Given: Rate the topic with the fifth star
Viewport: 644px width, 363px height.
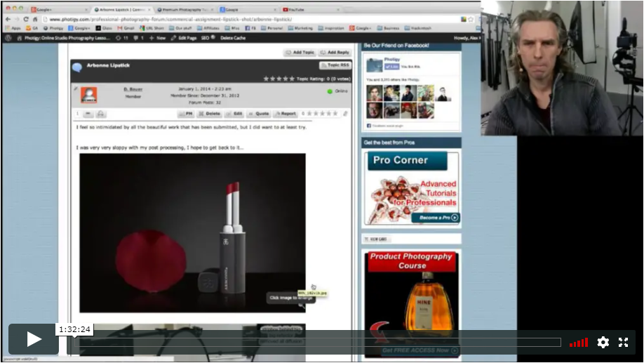Looking at the screenshot, I should (x=292, y=79).
